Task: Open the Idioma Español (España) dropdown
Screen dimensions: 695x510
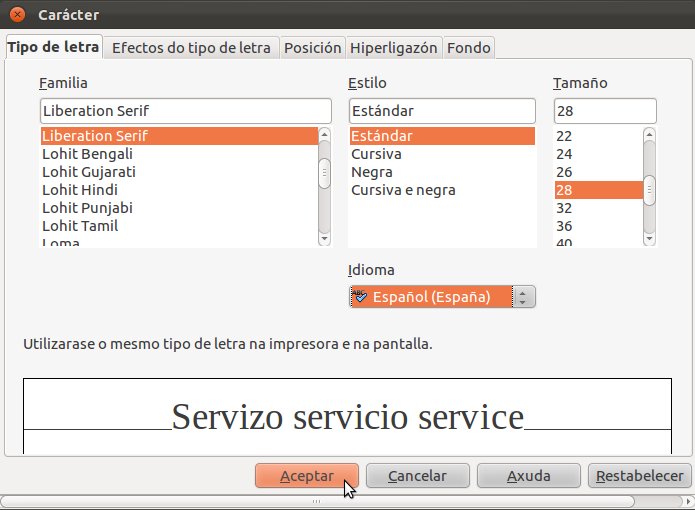Action: pyautogui.click(x=442, y=297)
